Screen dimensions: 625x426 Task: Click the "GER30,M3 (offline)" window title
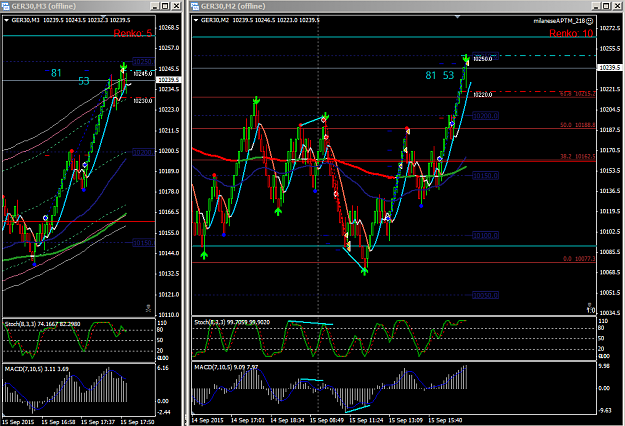pos(43,6)
